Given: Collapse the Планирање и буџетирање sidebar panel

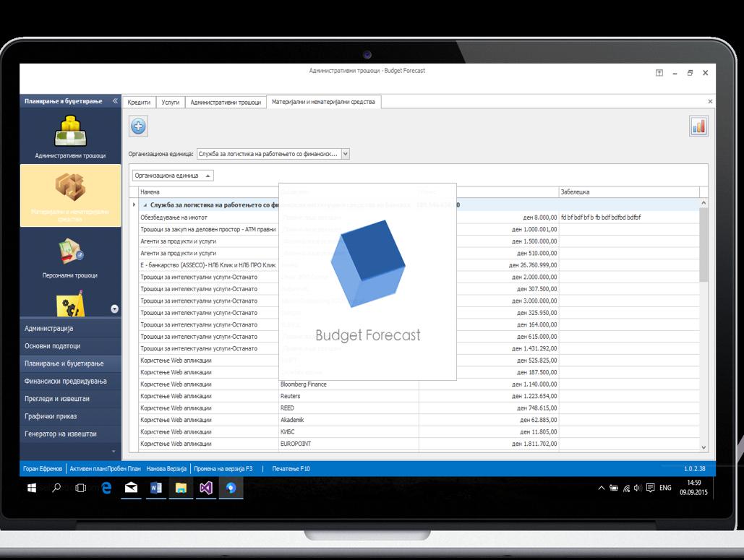Looking at the screenshot, I should (x=115, y=101).
